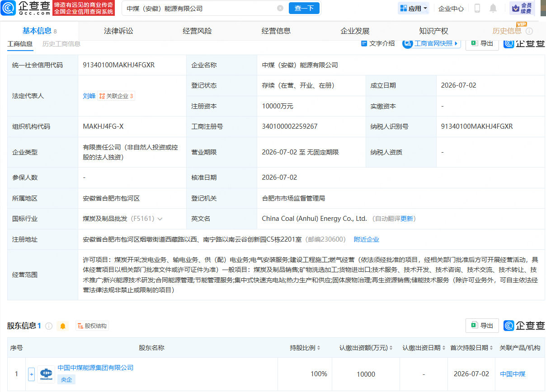Click the 会员续费 membership badge
The image size is (546, 392).
click(x=522, y=8)
